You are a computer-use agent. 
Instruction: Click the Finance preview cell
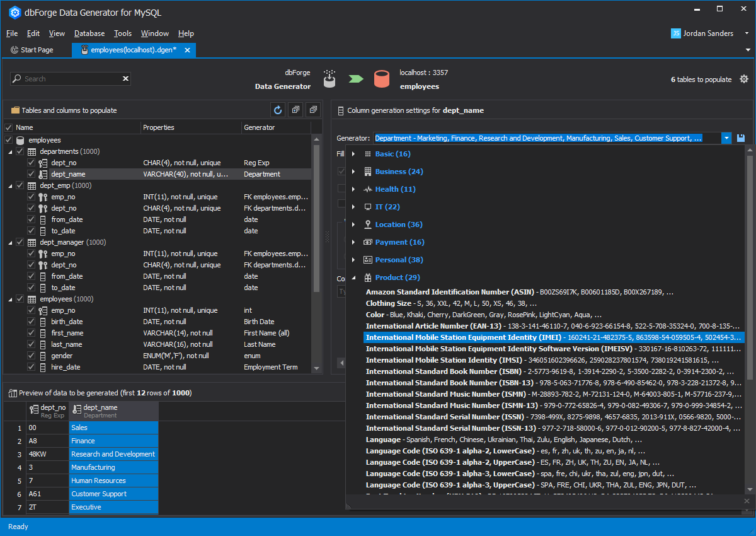113,441
